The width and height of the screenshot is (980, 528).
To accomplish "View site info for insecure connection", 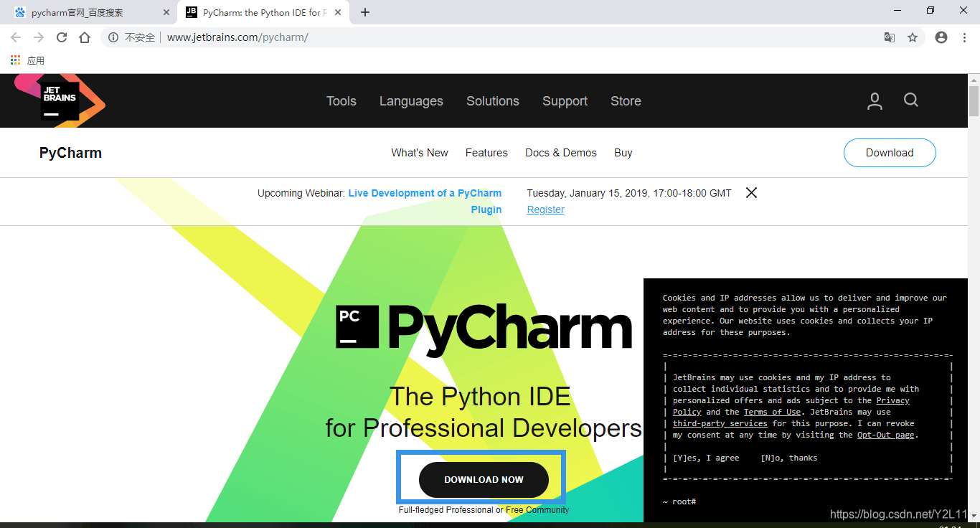I will click(133, 37).
